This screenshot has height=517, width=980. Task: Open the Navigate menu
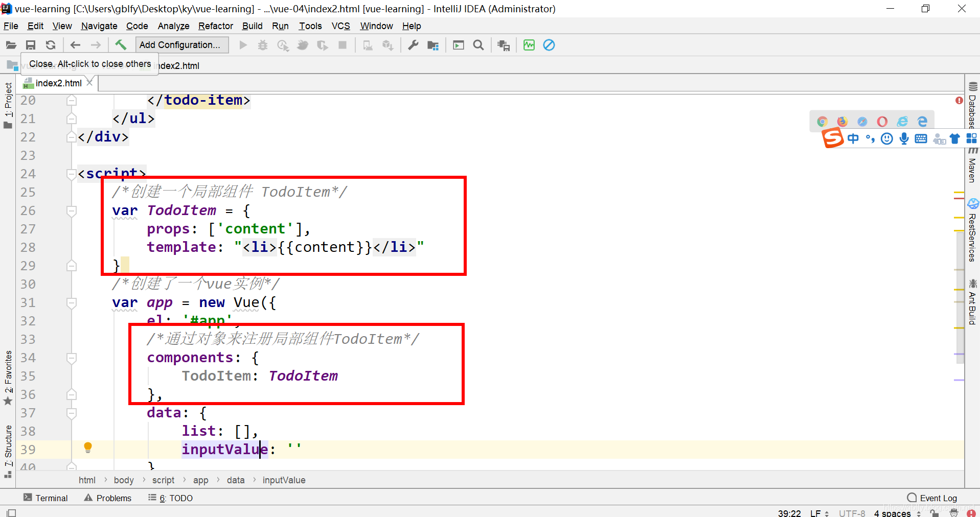[x=99, y=26]
